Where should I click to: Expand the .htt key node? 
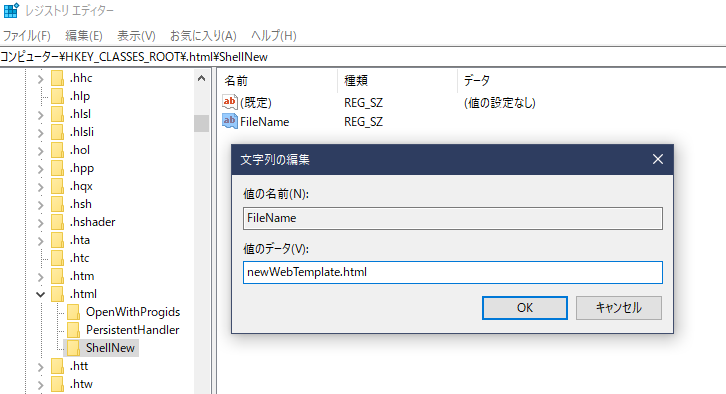(x=41, y=367)
